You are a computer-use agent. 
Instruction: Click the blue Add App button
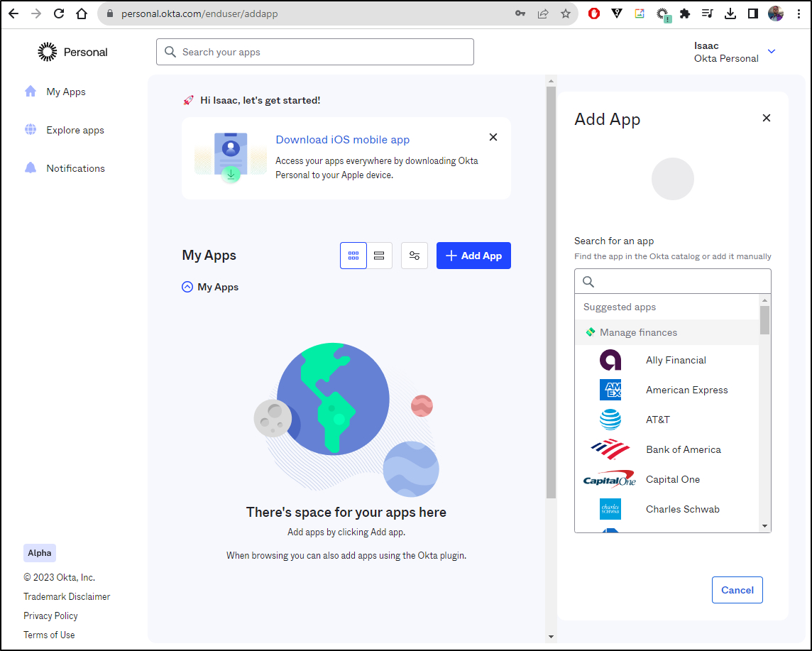pos(473,256)
